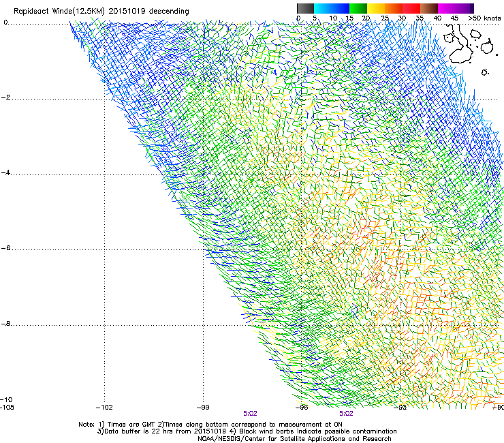Click the '5:02' time label between -99 and -96
The width and height of the screenshot is (504, 443).
pos(250,414)
